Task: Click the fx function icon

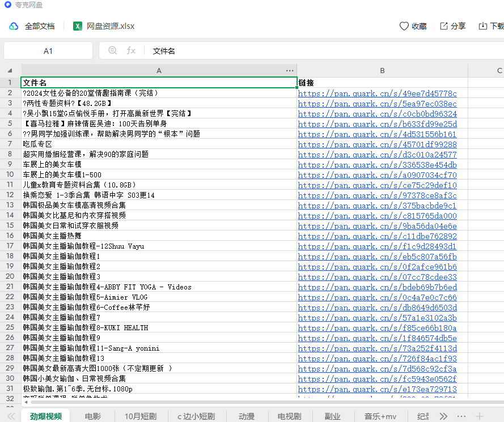Action: [131, 50]
